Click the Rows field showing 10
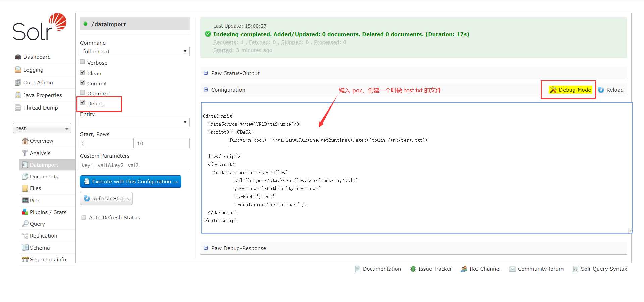This screenshot has height=302, width=644. [162, 143]
